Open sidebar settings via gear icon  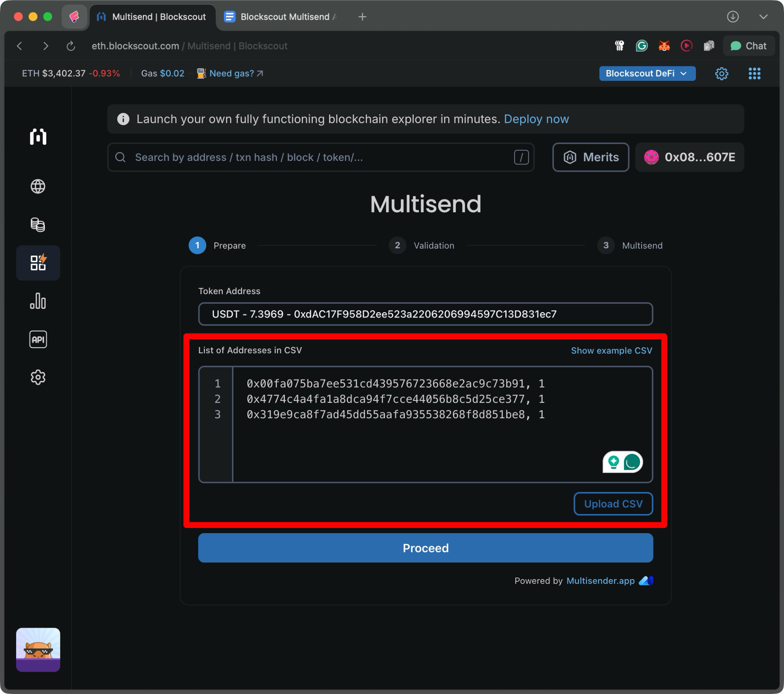click(x=38, y=377)
